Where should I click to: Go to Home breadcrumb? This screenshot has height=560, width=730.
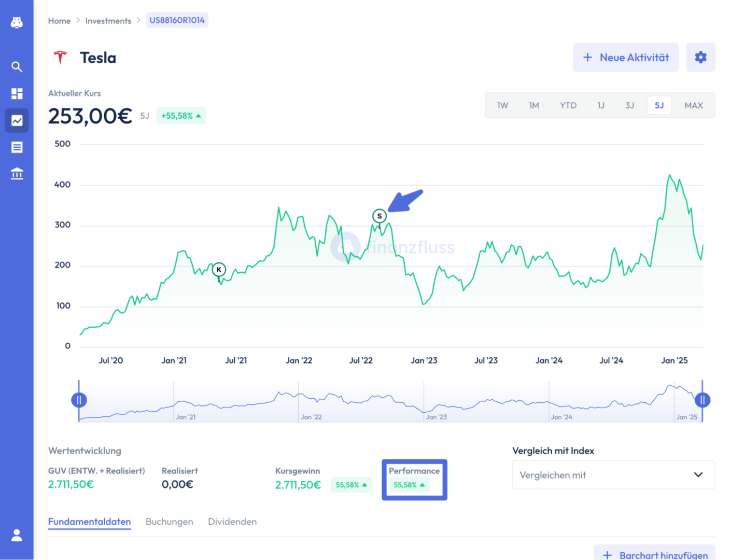click(59, 21)
